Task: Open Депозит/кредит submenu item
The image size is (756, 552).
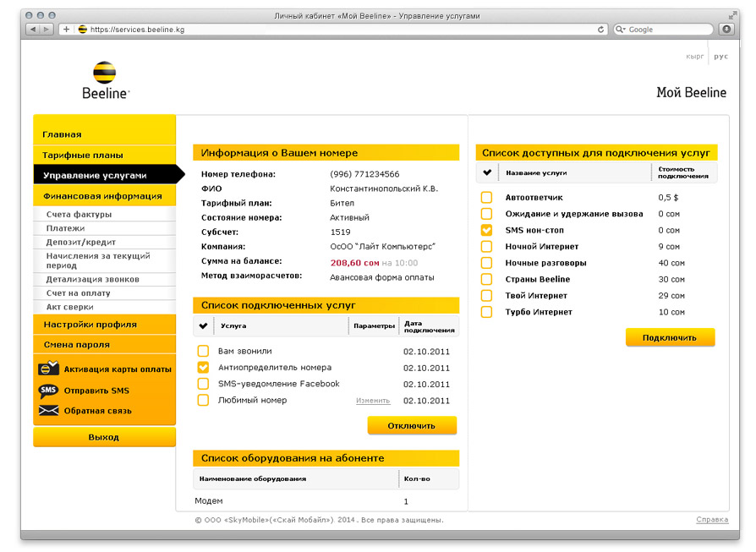Action: [x=105, y=242]
